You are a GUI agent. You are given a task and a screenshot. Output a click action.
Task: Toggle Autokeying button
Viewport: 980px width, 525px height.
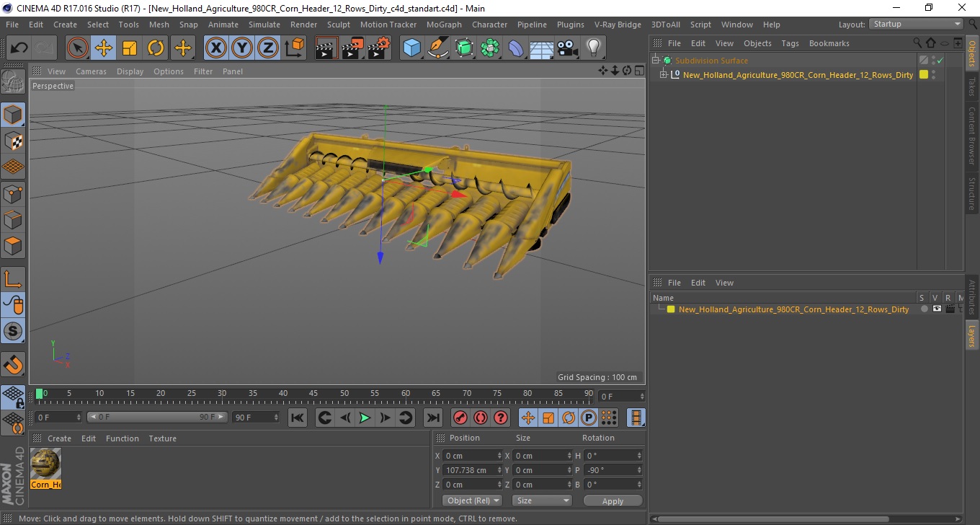point(480,418)
